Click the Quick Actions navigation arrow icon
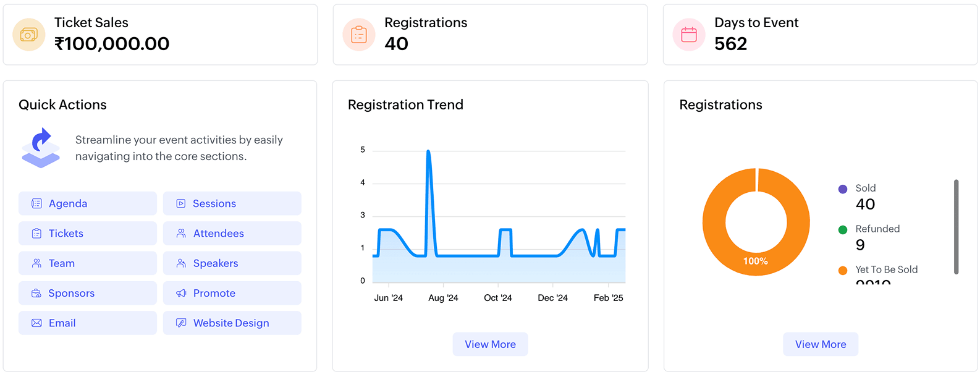This screenshot has width=980, height=377. point(40,146)
